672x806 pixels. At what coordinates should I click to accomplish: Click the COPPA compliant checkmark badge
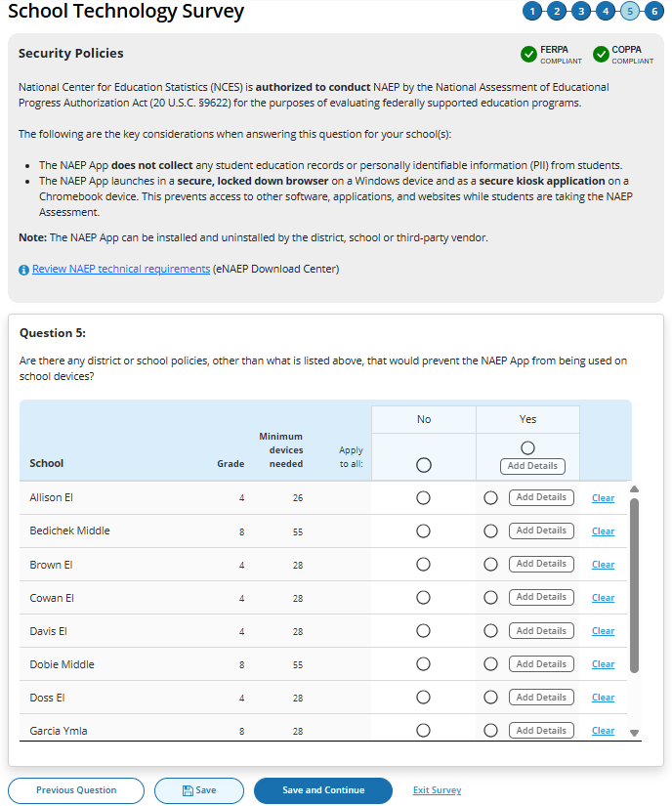click(601, 54)
